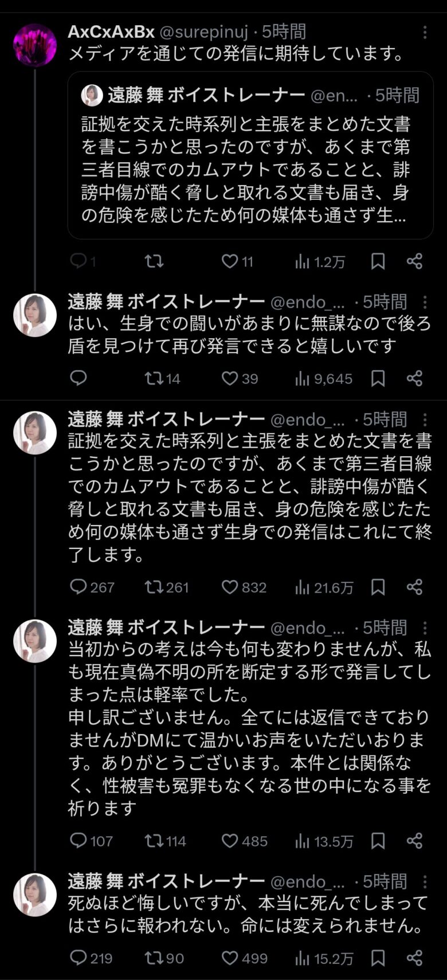
Task: Open the AxCxAxBx profile avatar
Action: [35, 45]
